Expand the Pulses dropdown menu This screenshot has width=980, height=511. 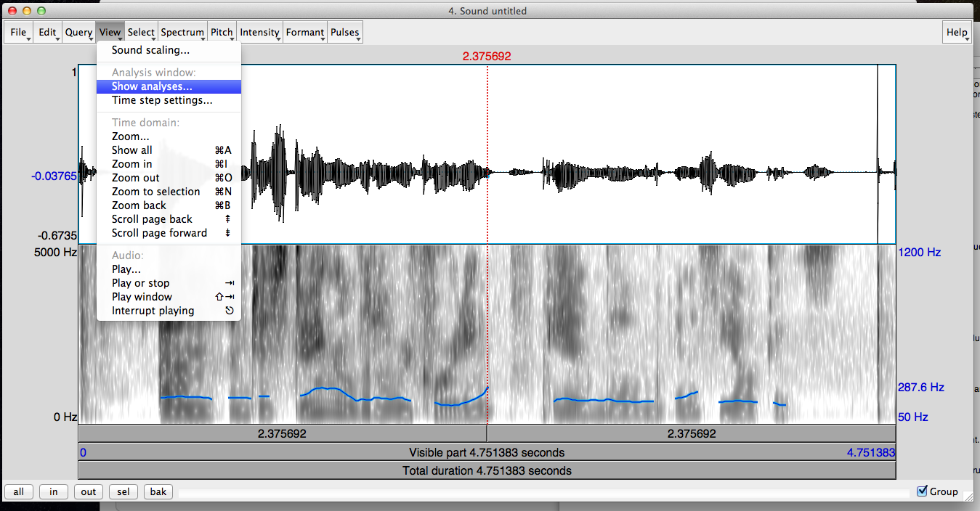pos(345,32)
